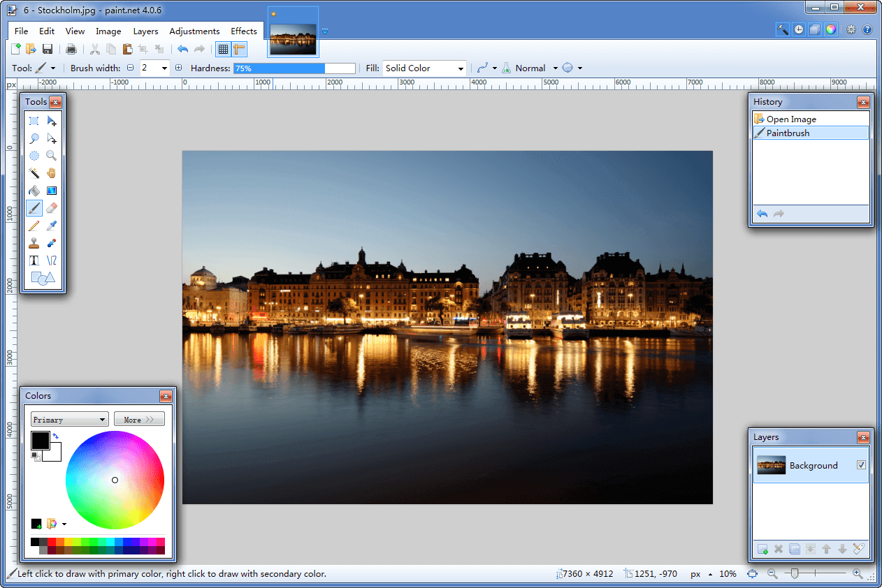
Task: Select the Clone Stamp tool
Action: (x=34, y=243)
